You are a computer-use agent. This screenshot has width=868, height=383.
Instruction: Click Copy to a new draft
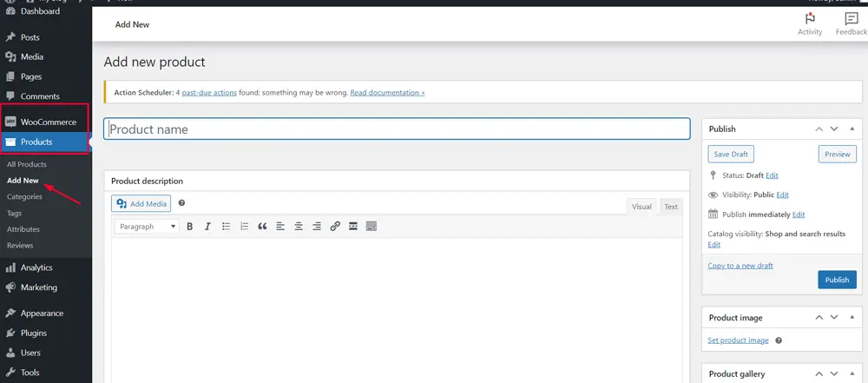tap(740, 266)
